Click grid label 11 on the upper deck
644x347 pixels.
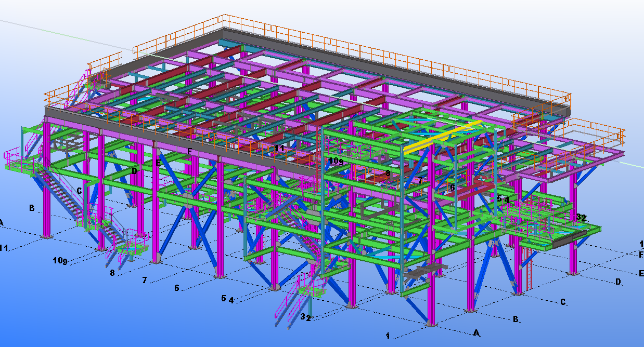point(279,149)
